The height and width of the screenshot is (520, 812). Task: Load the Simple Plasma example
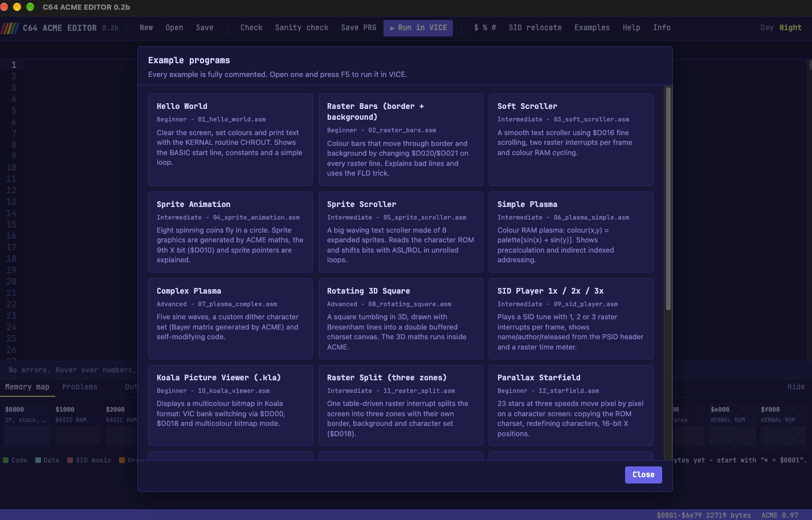(571, 232)
